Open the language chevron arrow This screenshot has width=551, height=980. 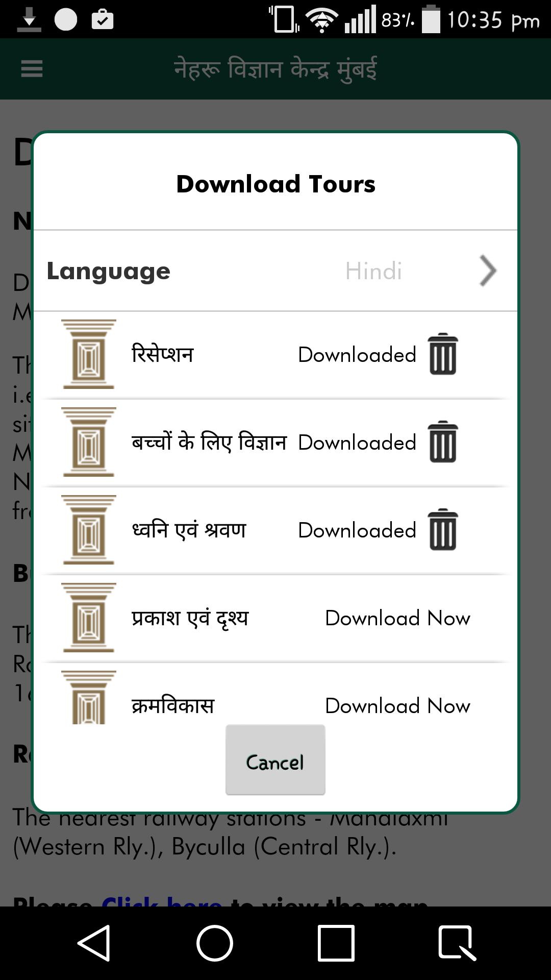(488, 271)
